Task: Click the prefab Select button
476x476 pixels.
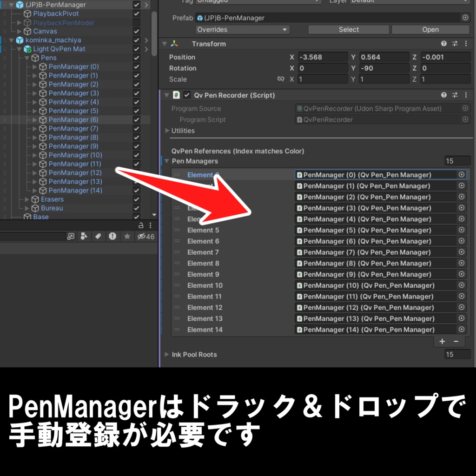Action: click(x=349, y=29)
